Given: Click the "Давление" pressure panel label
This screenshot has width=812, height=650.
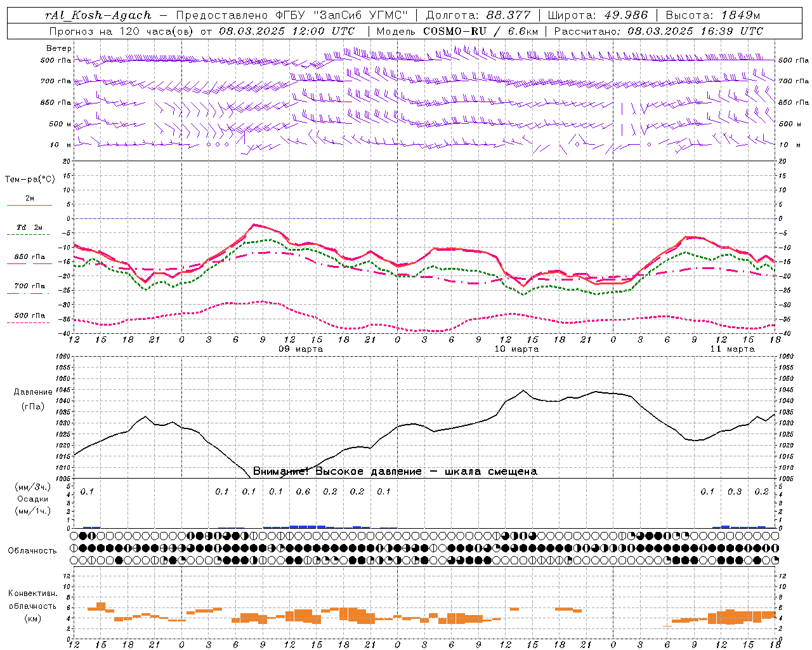Looking at the screenshot, I should pyautogui.click(x=33, y=392).
